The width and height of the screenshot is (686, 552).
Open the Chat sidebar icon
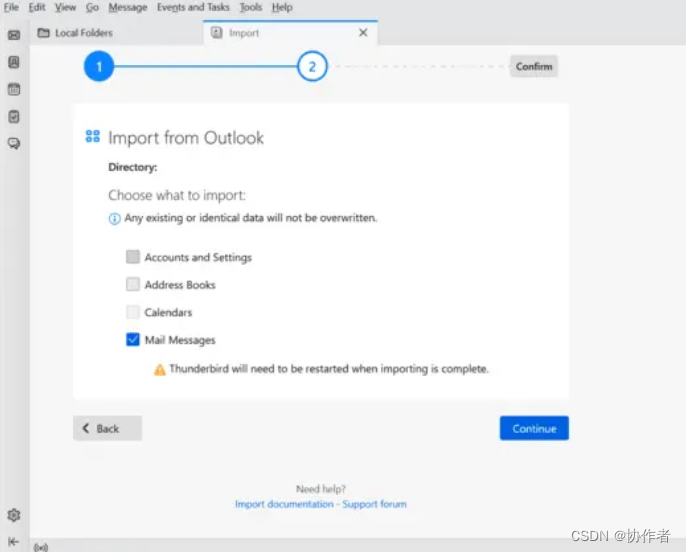tap(14, 143)
